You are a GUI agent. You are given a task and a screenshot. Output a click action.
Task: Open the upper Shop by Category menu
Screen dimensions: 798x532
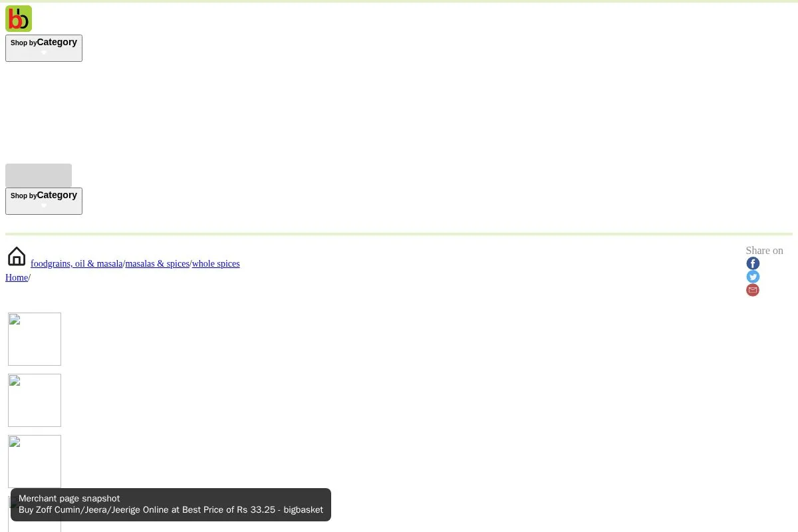tap(44, 48)
